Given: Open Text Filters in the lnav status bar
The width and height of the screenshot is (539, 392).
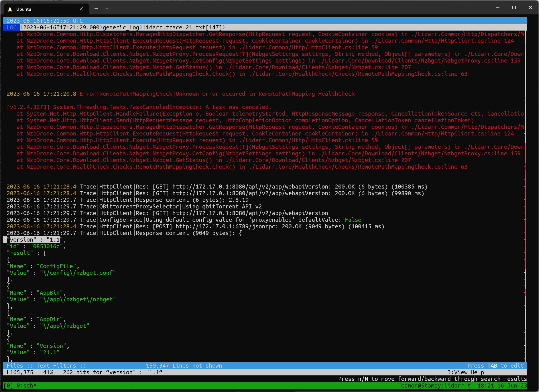Looking at the screenshot, I should click(x=56, y=365).
